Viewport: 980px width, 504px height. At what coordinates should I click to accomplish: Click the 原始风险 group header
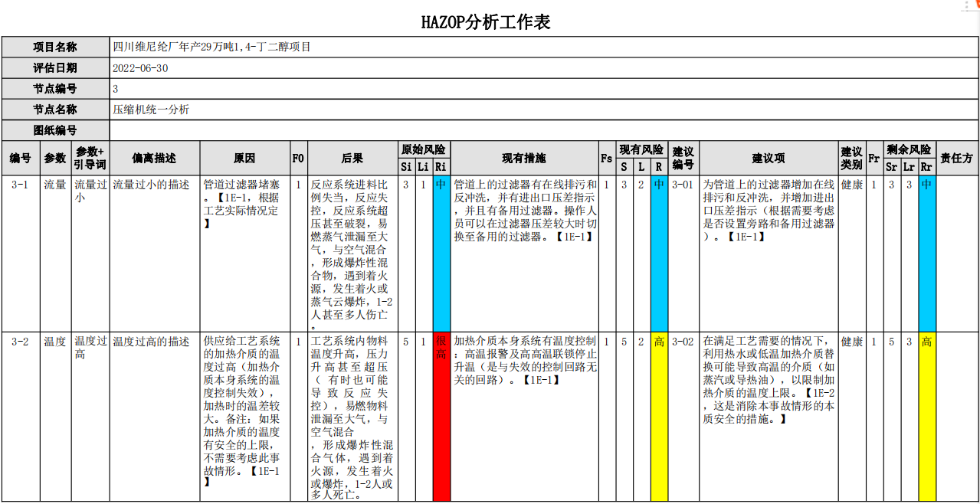(x=424, y=149)
